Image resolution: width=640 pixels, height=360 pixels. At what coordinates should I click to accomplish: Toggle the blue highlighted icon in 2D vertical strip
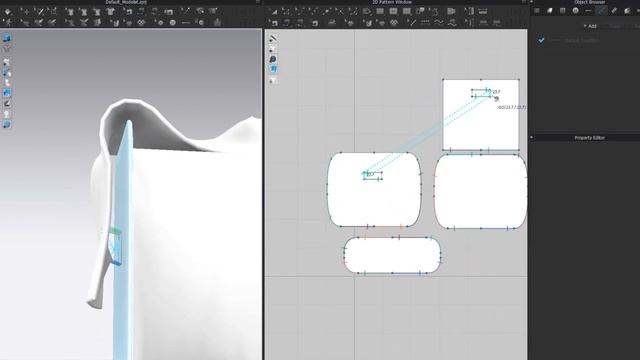(x=273, y=69)
